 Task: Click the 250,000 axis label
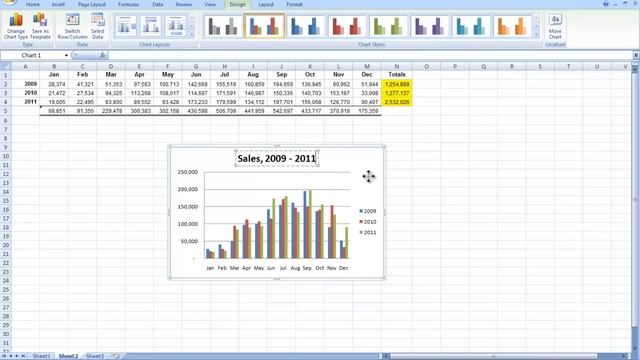(x=188, y=172)
